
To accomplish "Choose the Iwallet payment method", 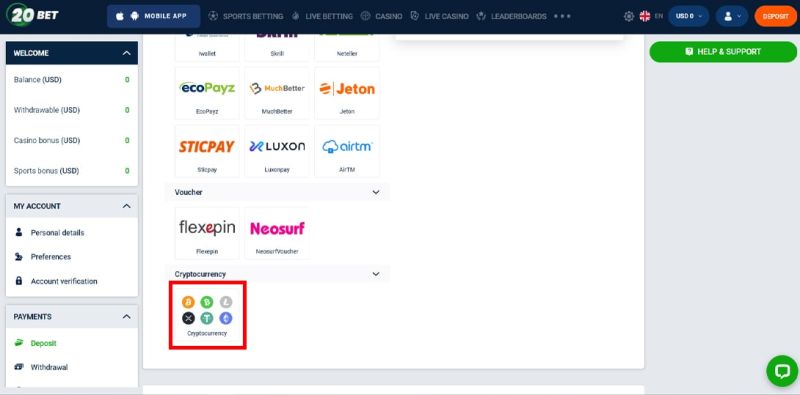I will click(x=207, y=47).
